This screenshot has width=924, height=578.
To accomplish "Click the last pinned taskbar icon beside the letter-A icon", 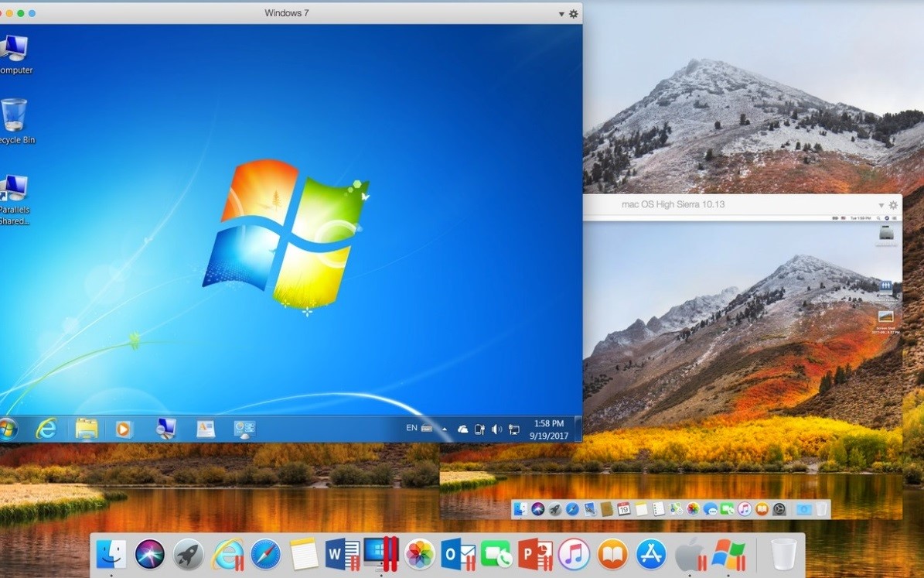I will [244, 429].
